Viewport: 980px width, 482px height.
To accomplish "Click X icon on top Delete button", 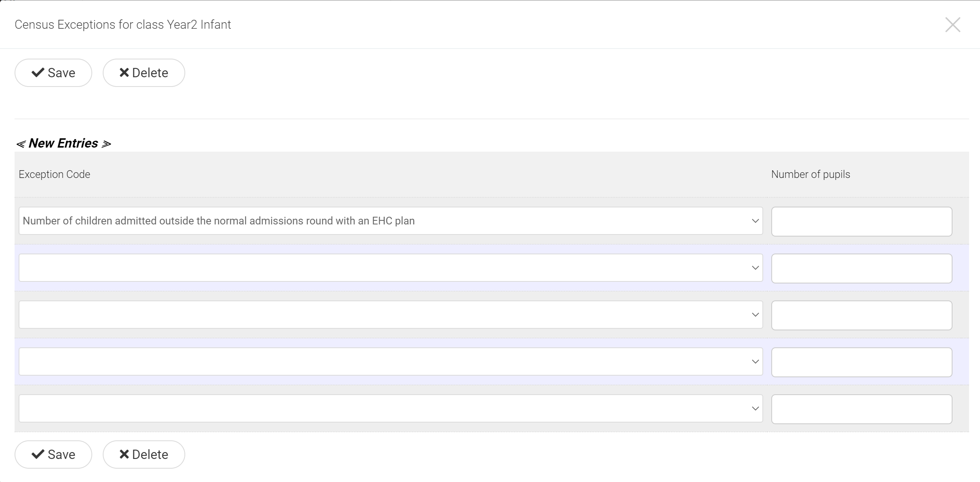I will [x=124, y=72].
